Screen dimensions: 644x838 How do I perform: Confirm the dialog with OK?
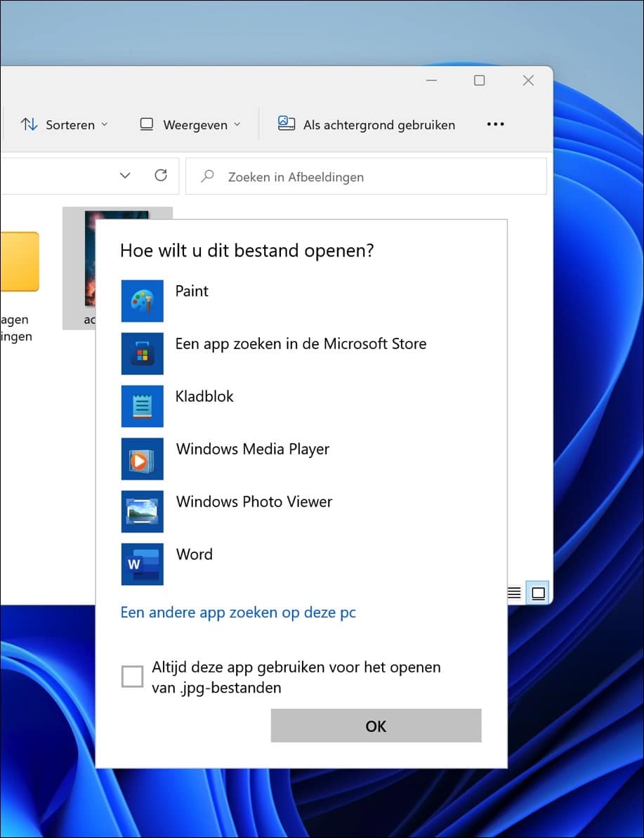pyautogui.click(x=375, y=726)
